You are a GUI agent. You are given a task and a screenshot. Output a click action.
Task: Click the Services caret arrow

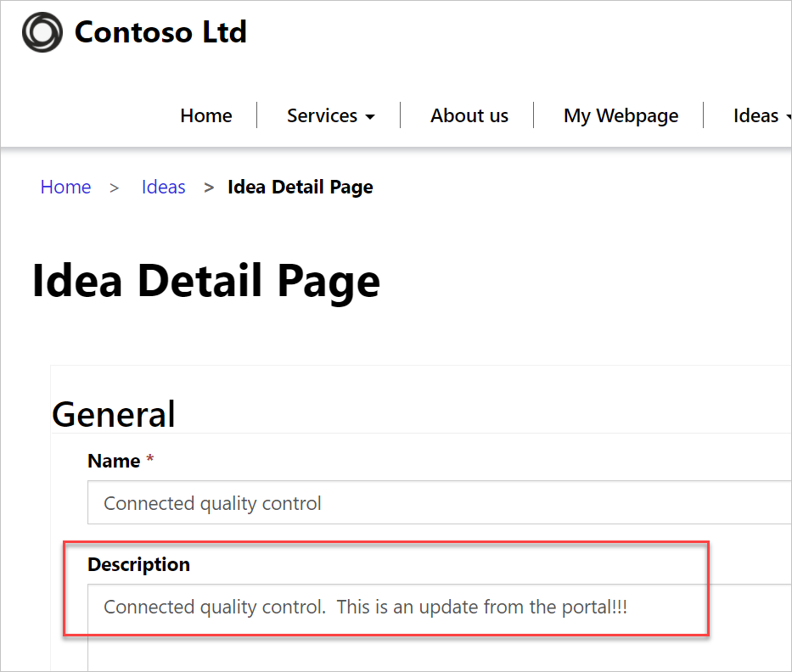pos(371,116)
